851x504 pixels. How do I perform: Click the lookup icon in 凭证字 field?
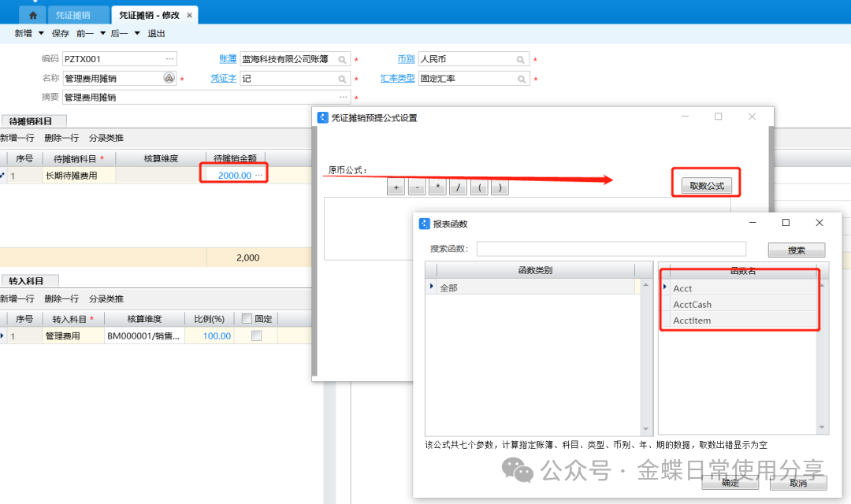point(343,79)
